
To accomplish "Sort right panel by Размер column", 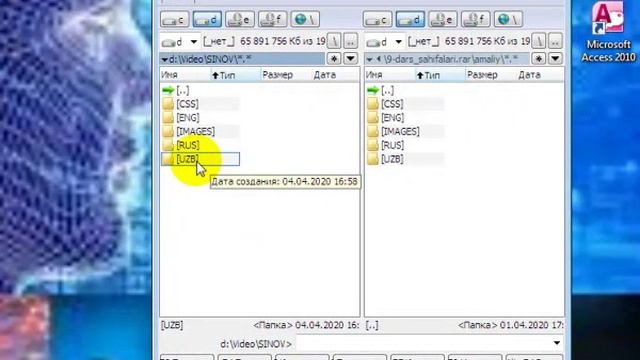I will (x=491, y=75).
